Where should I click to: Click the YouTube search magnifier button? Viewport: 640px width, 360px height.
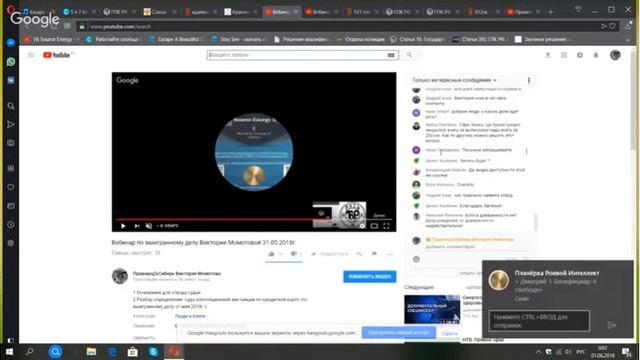tap(409, 55)
